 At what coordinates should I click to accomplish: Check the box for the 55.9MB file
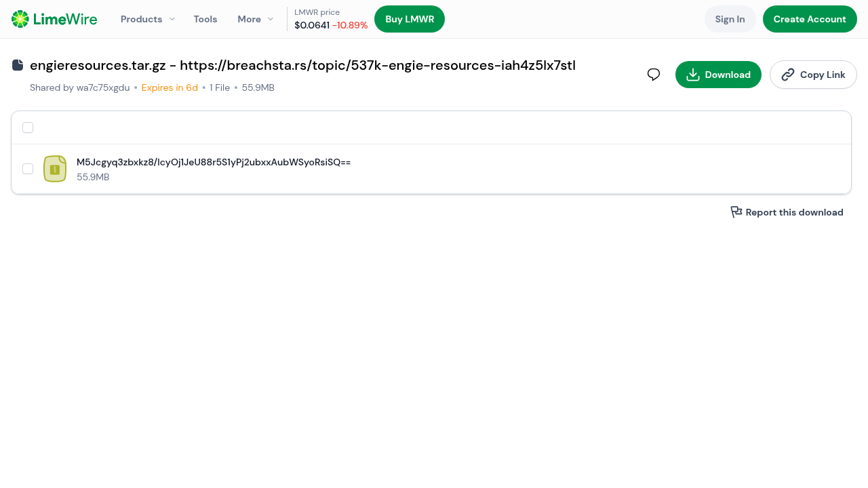pyautogui.click(x=28, y=169)
